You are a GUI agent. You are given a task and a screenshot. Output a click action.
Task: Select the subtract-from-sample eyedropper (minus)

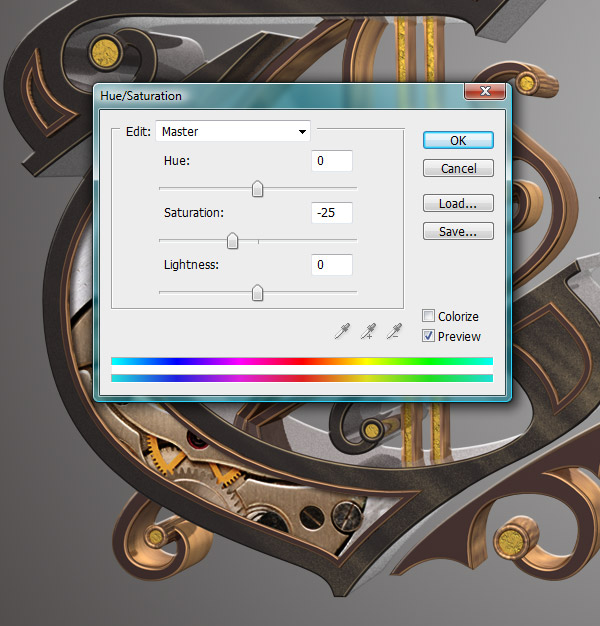tap(394, 331)
